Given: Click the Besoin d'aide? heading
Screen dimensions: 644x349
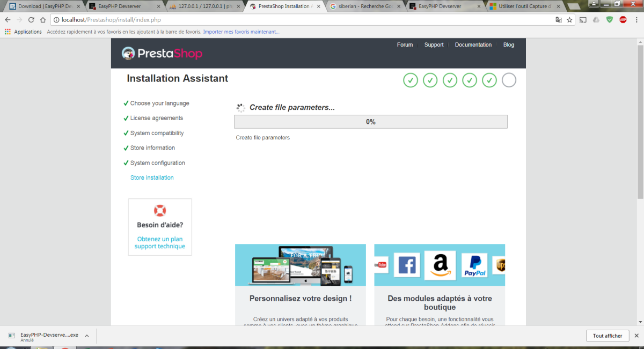Looking at the screenshot, I should (x=160, y=225).
